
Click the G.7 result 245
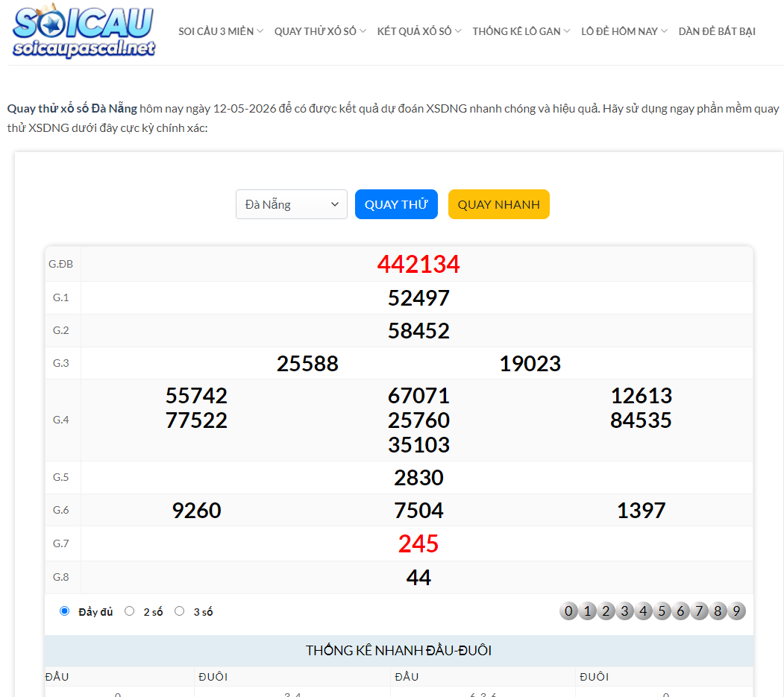[418, 543]
